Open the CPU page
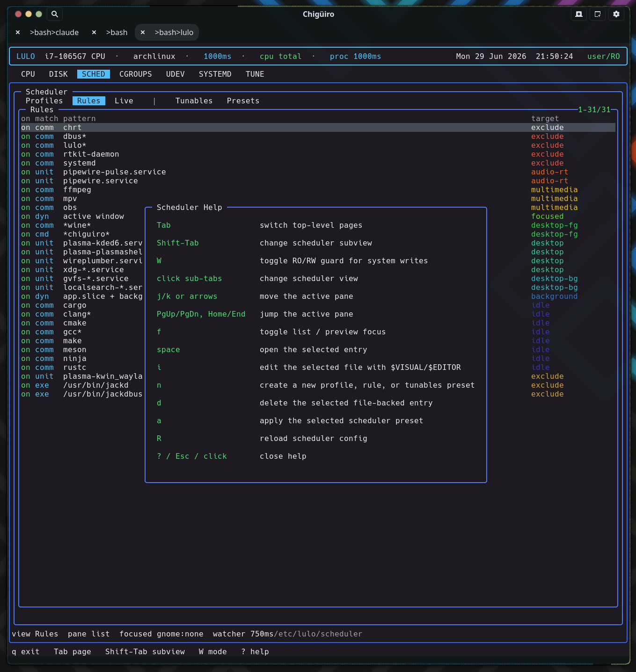This screenshot has height=672, width=636. [28, 74]
